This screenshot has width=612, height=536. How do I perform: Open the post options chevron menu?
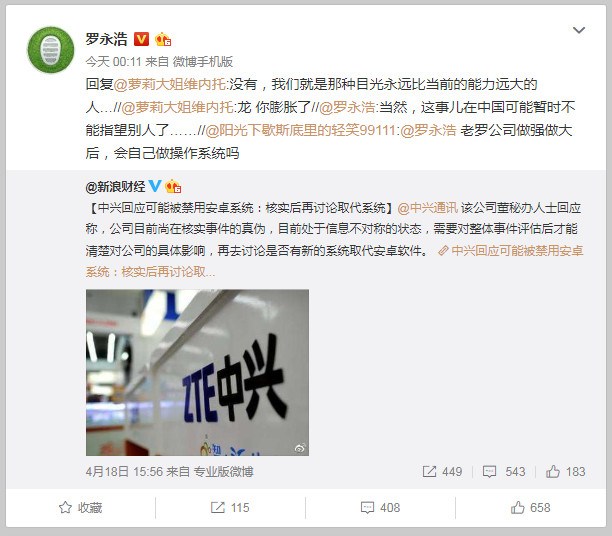[x=578, y=30]
